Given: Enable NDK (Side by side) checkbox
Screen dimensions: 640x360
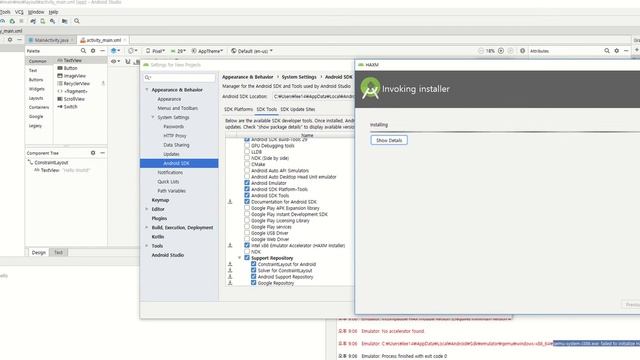Looking at the screenshot, I should click(247, 158).
